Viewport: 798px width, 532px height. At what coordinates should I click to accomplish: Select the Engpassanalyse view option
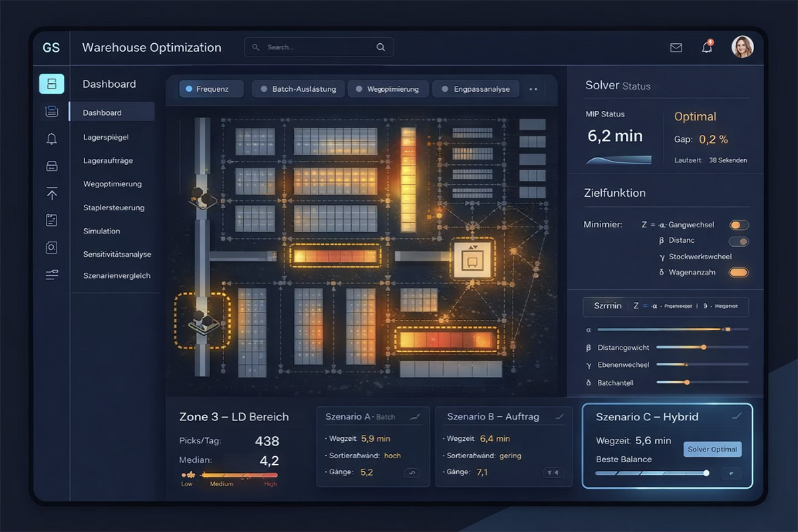pyautogui.click(x=475, y=89)
